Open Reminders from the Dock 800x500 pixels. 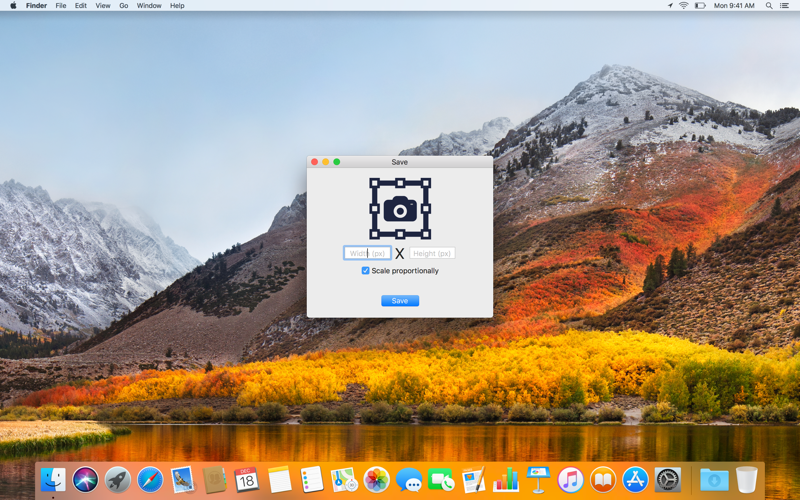(312, 480)
